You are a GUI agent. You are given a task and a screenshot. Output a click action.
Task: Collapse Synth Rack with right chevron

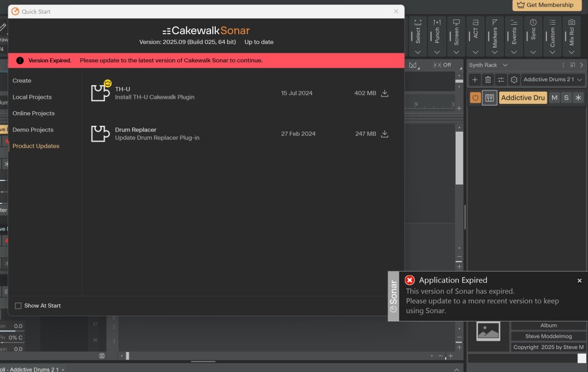pyautogui.click(x=582, y=65)
